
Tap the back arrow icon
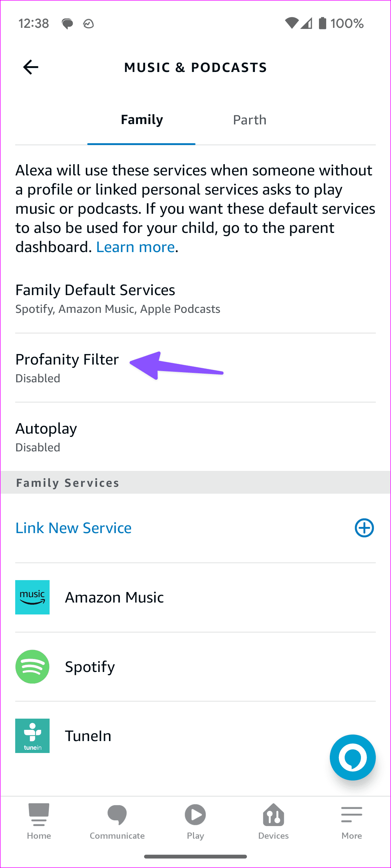(x=31, y=67)
